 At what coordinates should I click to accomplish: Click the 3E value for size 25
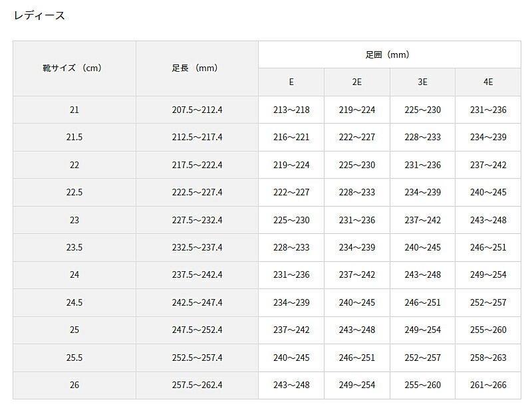[x=422, y=330]
